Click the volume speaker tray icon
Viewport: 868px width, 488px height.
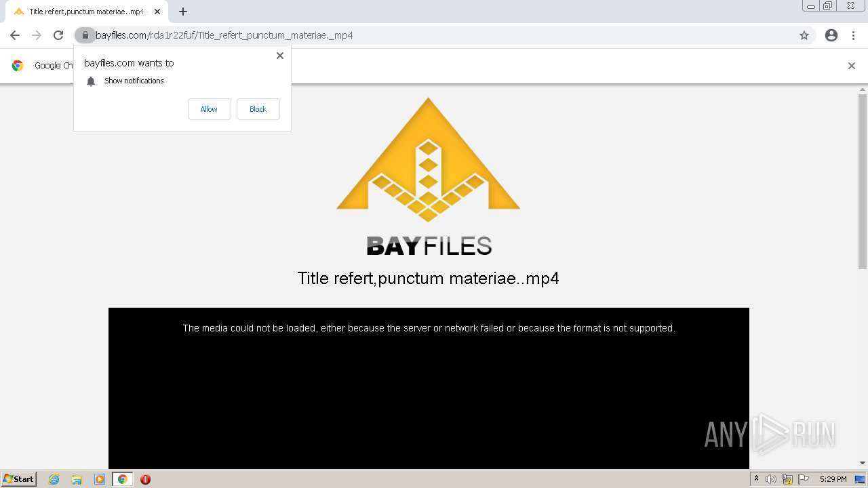point(771,479)
